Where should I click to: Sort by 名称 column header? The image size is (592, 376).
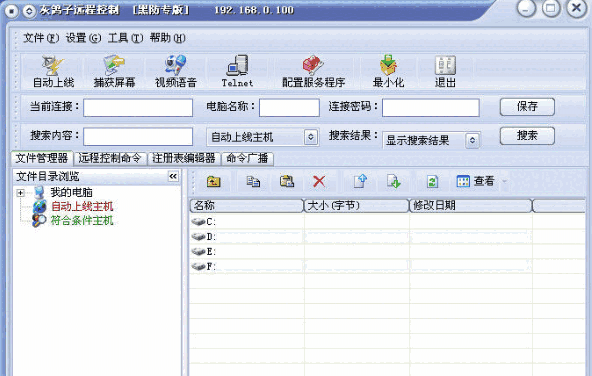point(247,206)
